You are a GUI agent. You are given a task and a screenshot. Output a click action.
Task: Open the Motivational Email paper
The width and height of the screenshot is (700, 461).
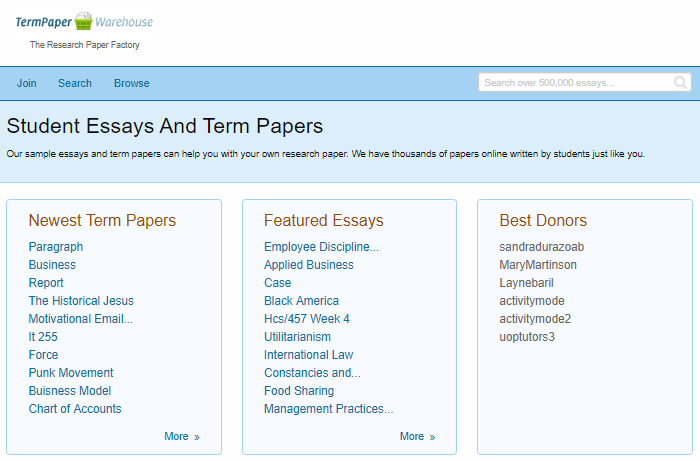81,319
